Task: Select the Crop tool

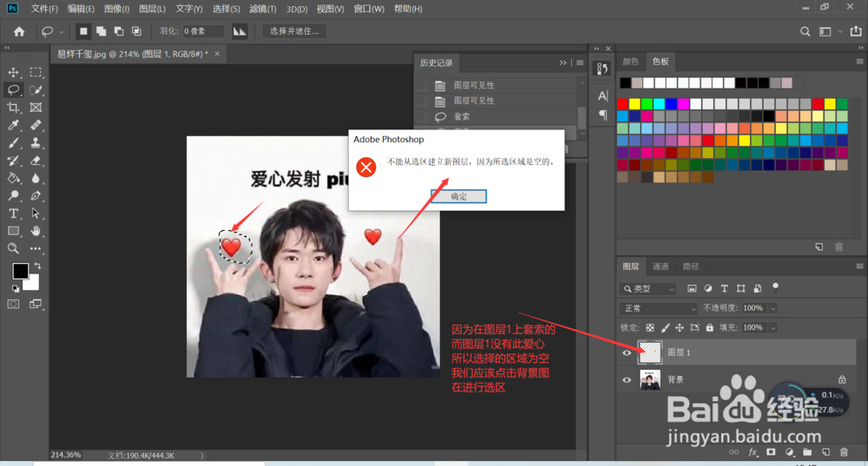Action: click(x=13, y=108)
